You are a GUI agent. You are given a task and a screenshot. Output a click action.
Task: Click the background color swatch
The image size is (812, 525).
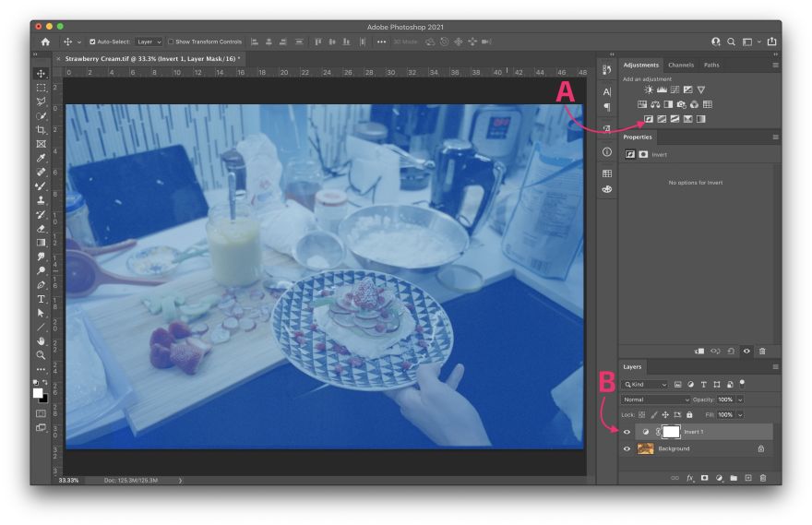tap(44, 400)
